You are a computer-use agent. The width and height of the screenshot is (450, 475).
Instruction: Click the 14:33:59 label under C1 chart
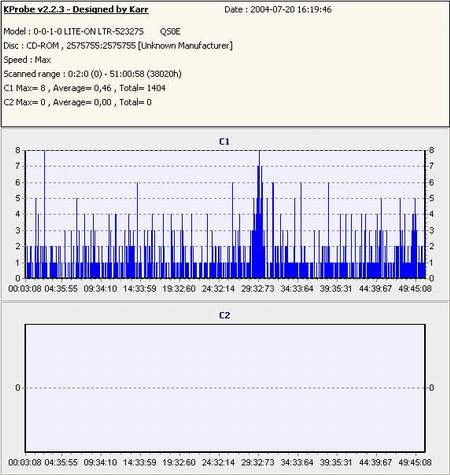140,289
